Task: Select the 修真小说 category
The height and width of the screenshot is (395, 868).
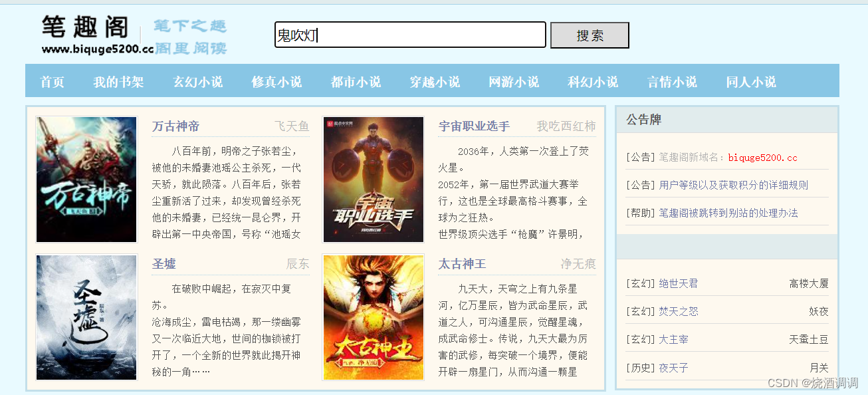Action: [x=276, y=82]
